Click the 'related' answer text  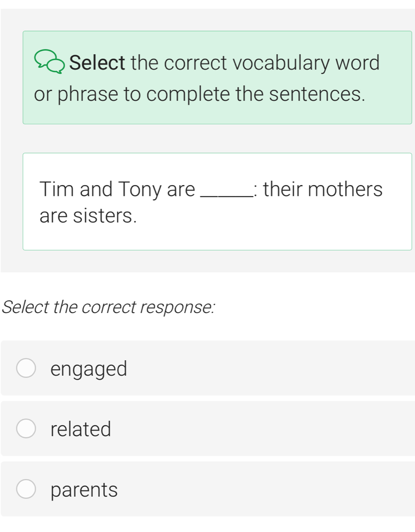click(81, 429)
